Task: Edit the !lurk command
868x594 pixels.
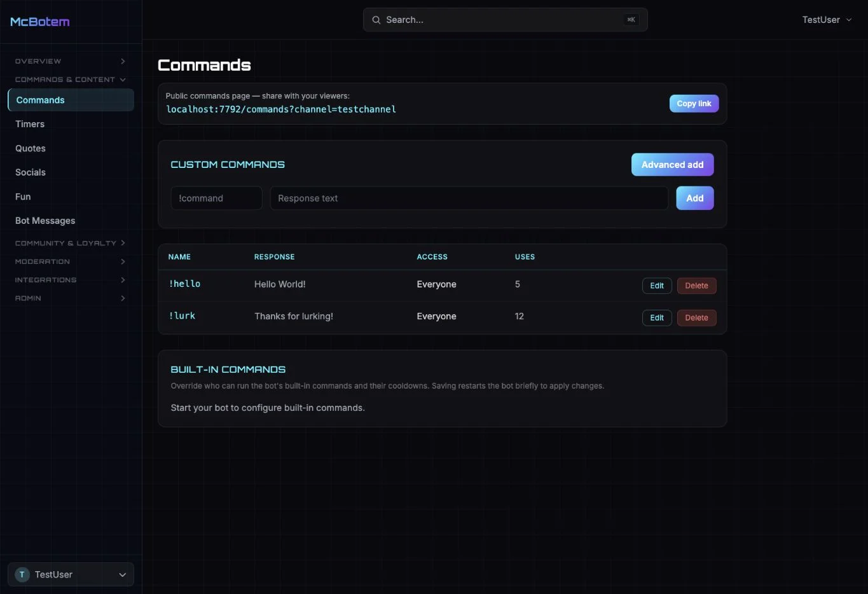Action: click(x=657, y=317)
